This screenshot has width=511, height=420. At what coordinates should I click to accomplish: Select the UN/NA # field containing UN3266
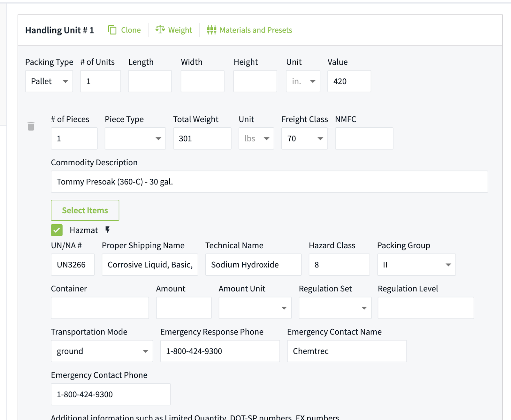pyautogui.click(x=72, y=265)
